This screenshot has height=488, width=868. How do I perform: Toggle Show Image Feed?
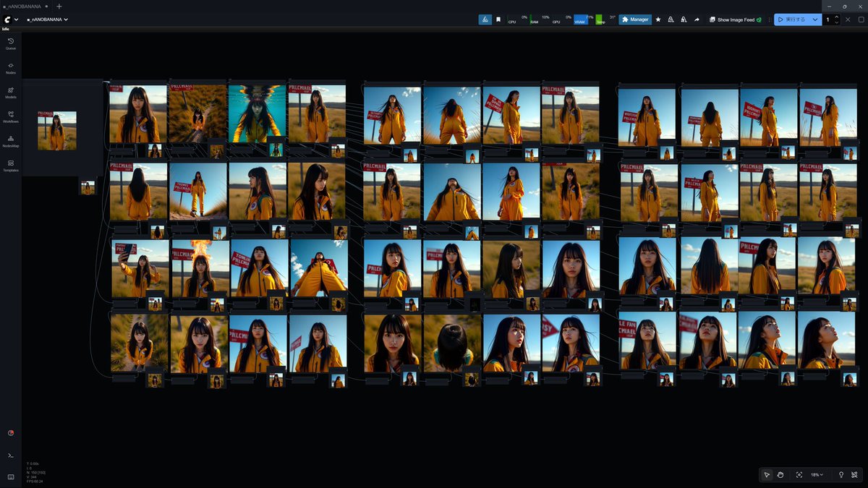[x=735, y=20]
